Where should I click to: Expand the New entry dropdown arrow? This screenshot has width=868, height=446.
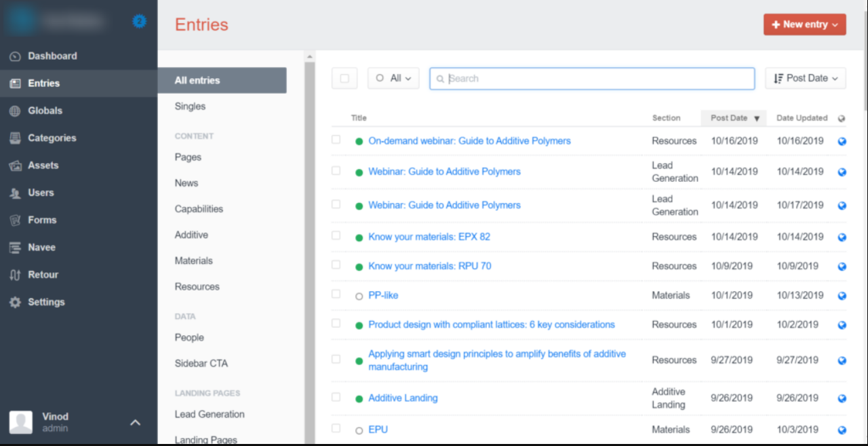coord(833,24)
